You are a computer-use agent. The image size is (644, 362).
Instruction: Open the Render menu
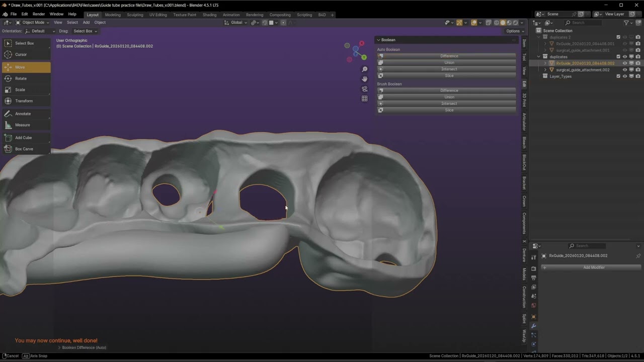pyautogui.click(x=39, y=14)
